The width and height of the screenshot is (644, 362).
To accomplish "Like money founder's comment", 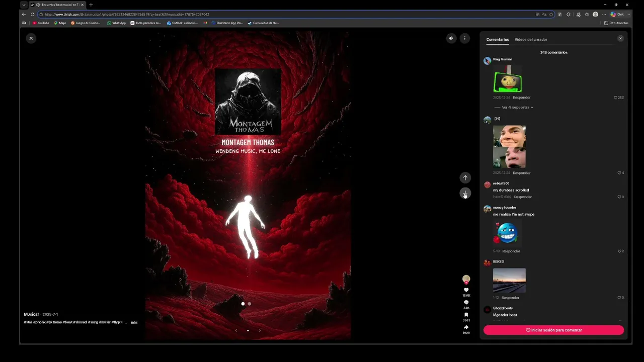I will tap(619, 251).
